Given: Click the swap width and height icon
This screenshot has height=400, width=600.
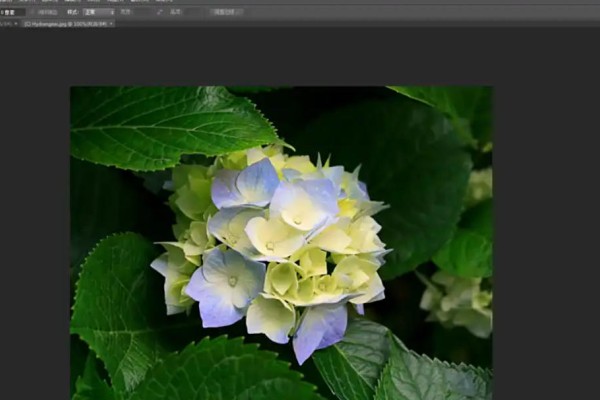Looking at the screenshot, I should point(160,12).
